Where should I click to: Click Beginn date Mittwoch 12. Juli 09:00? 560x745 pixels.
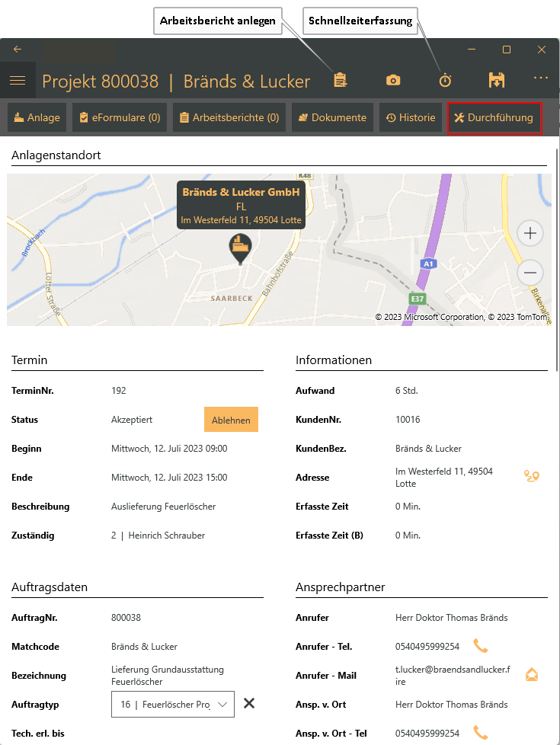tap(169, 449)
